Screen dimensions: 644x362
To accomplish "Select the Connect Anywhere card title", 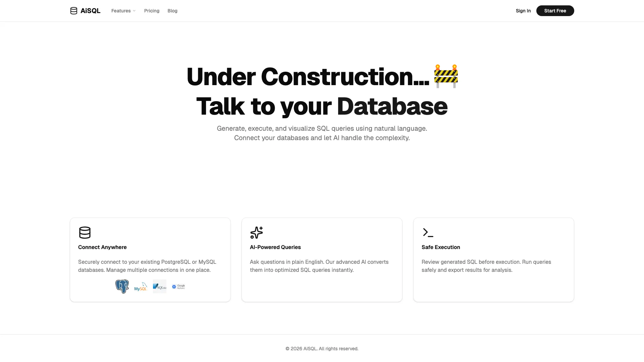I will tap(102, 247).
